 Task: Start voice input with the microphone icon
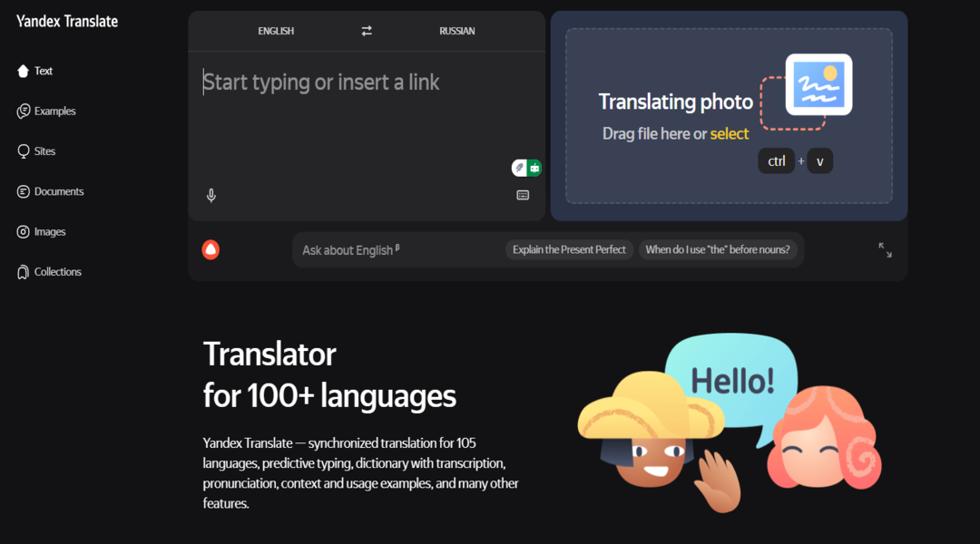click(211, 196)
